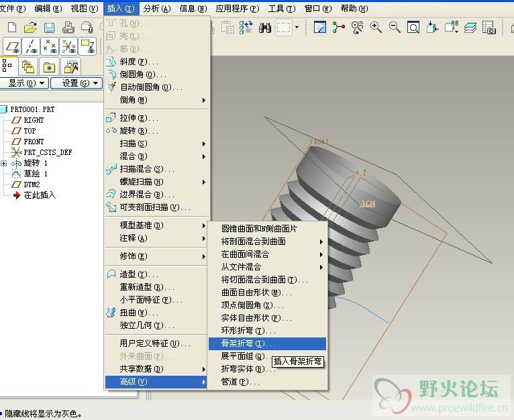Select 骨架折弯 spinal bend in submenu
Viewport: 514px width, 420px height.
(268, 344)
